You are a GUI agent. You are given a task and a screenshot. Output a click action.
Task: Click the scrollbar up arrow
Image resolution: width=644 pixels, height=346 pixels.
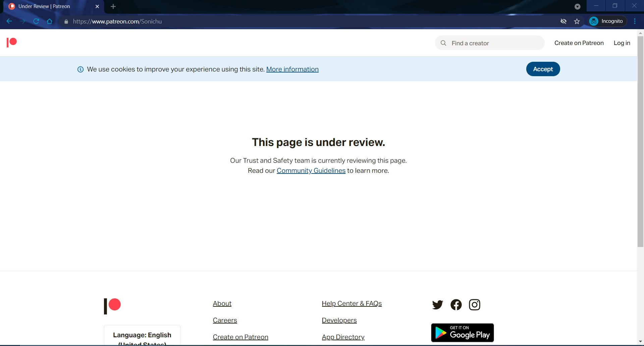pyautogui.click(x=640, y=33)
